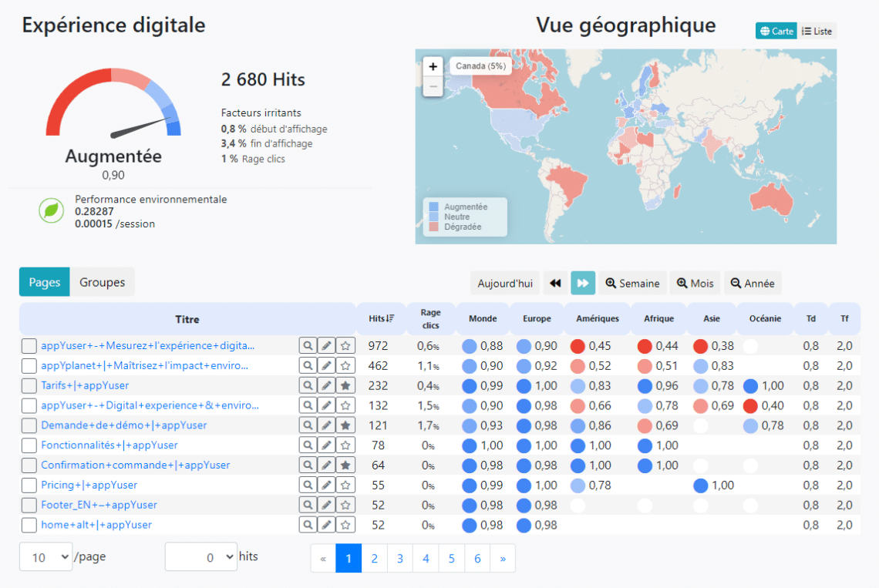Switch to the Groupes tab
The width and height of the screenshot is (879, 588).
[x=102, y=282]
